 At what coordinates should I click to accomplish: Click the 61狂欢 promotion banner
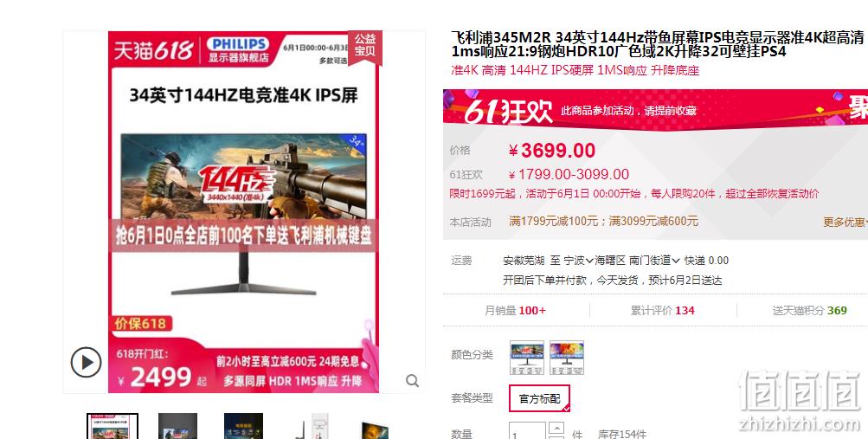pos(655,110)
